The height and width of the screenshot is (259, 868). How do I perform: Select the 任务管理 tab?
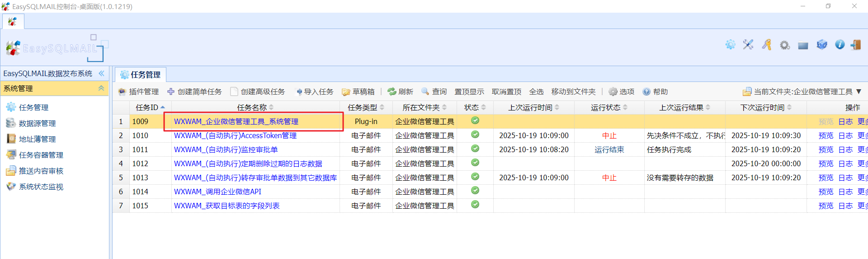point(141,75)
